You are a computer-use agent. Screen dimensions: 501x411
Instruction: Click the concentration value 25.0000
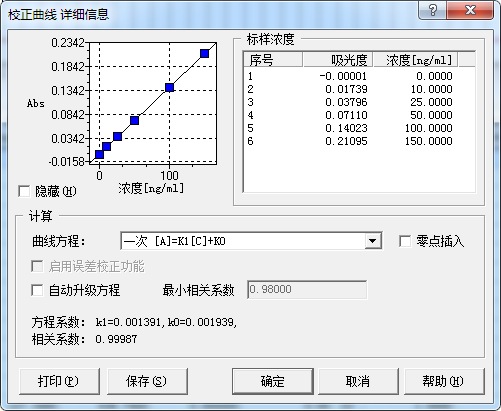pyautogui.click(x=431, y=102)
